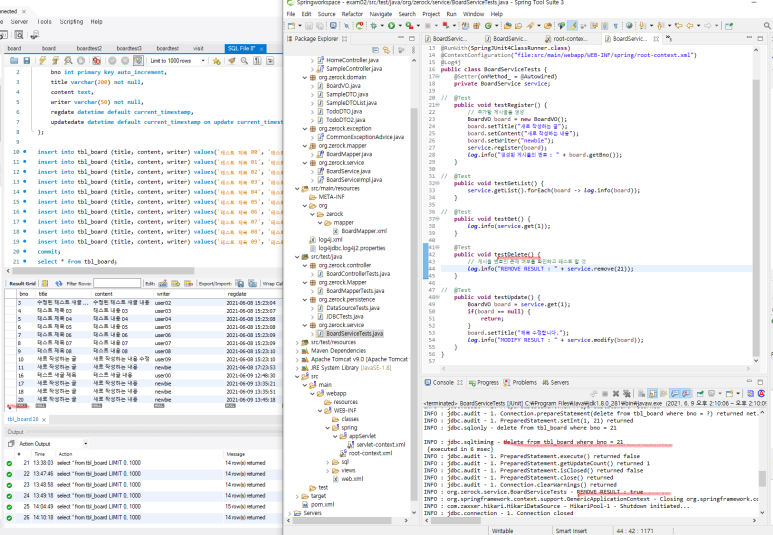Open SQL script file in Workbench toolbar
Viewport: 773px width, 535px height.
coord(14,61)
